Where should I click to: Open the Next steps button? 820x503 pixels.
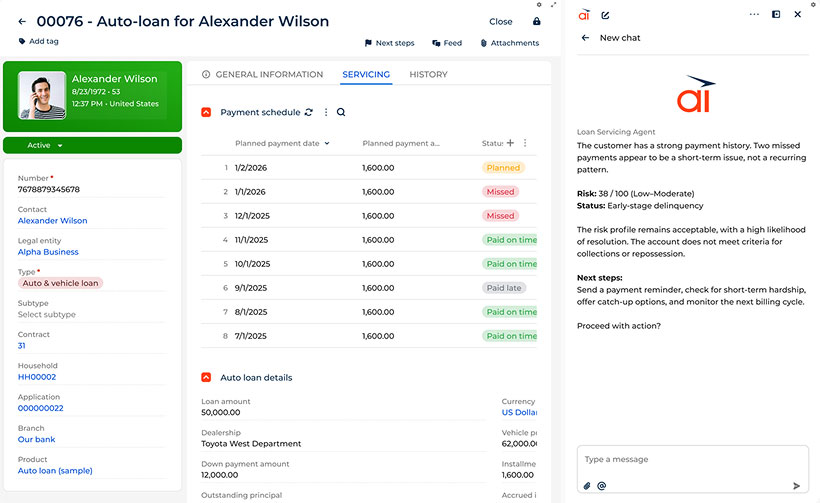pyautogui.click(x=388, y=44)
